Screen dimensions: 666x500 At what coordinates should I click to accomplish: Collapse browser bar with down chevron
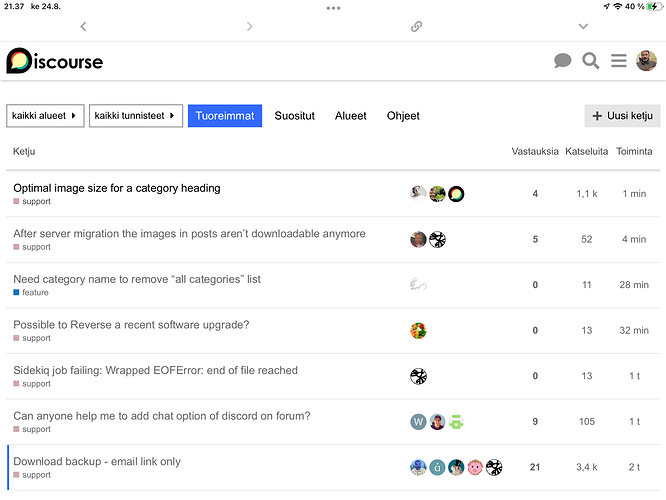(x=583, y=26)
